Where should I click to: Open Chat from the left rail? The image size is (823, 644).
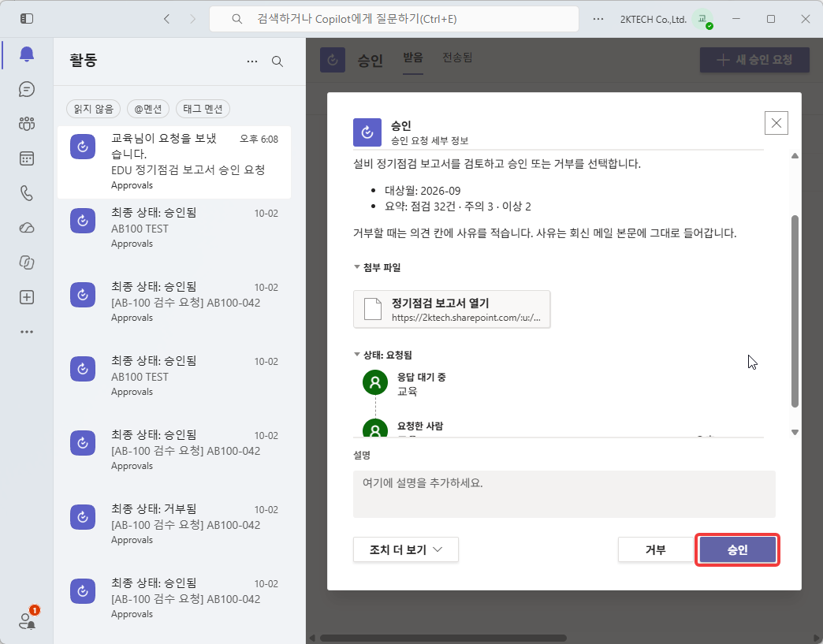click(27, 89)
